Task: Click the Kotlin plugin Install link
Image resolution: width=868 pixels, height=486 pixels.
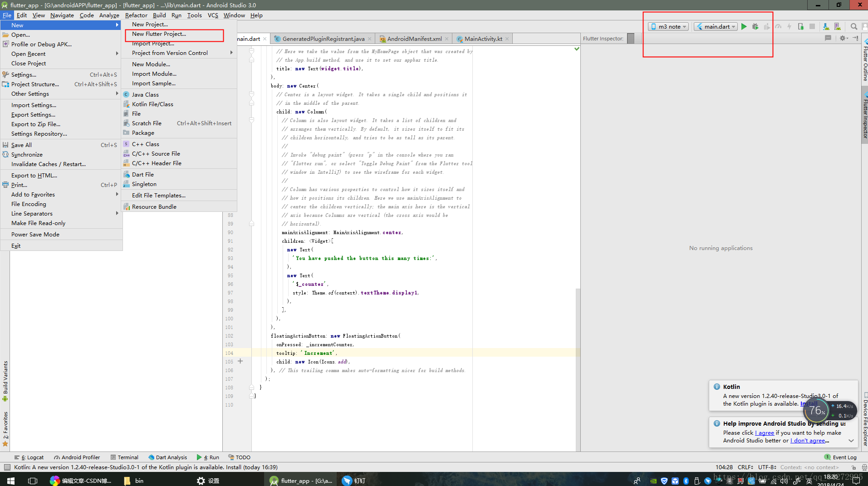Action: tap(809, 404)
